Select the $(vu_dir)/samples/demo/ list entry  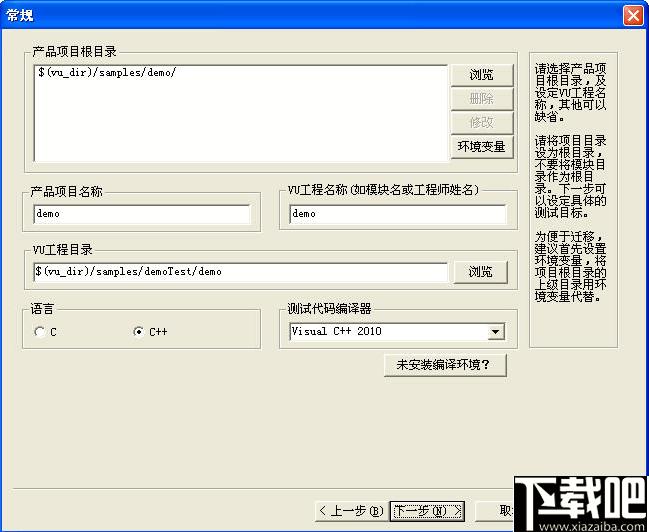click(106, 73)
